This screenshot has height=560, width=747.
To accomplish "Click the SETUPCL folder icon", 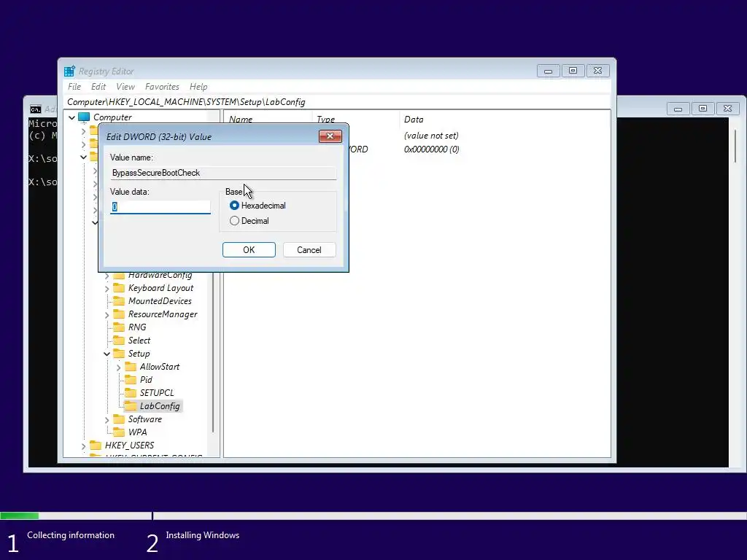I will pyautogui.click(x=131, y=393).
